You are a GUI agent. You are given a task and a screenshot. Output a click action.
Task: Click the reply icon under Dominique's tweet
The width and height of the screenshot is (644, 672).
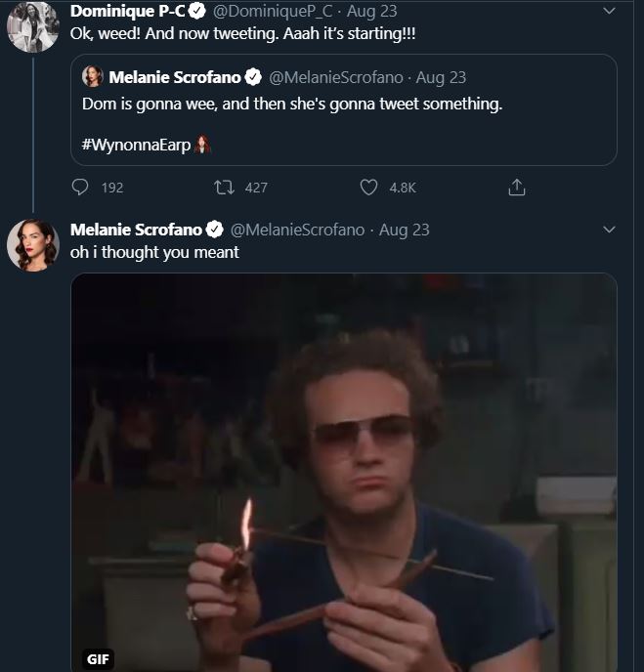point(81,187)
